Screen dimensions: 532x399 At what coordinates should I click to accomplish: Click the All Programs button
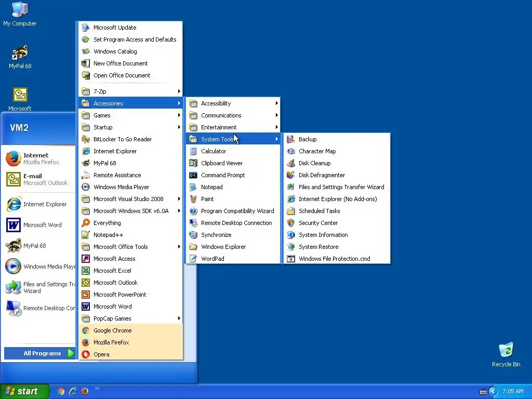(x=39, y=353)
